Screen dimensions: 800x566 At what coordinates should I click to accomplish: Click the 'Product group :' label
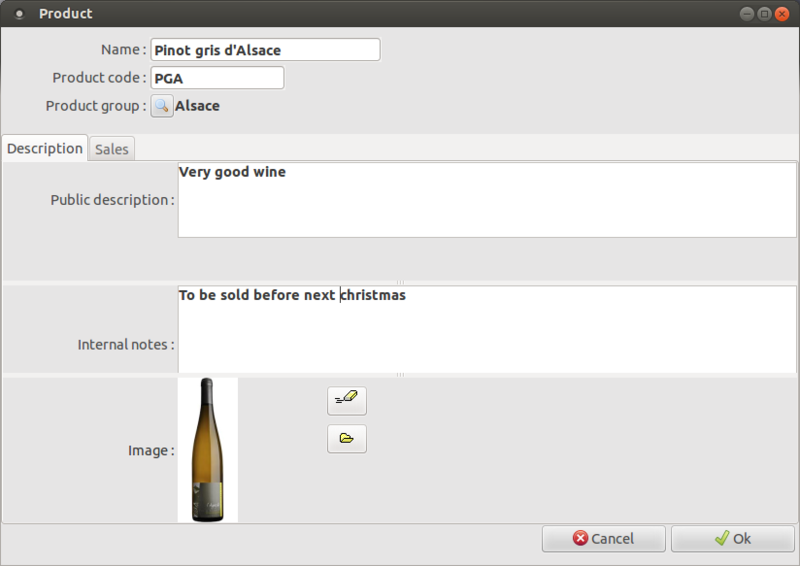tap(96, 106)
